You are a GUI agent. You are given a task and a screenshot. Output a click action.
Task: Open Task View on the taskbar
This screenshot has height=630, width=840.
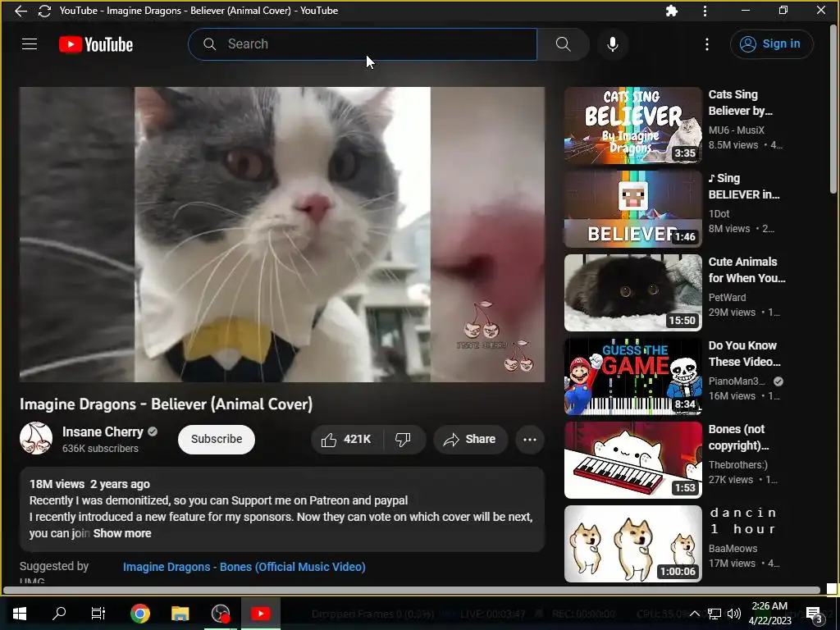coord(98,614)
